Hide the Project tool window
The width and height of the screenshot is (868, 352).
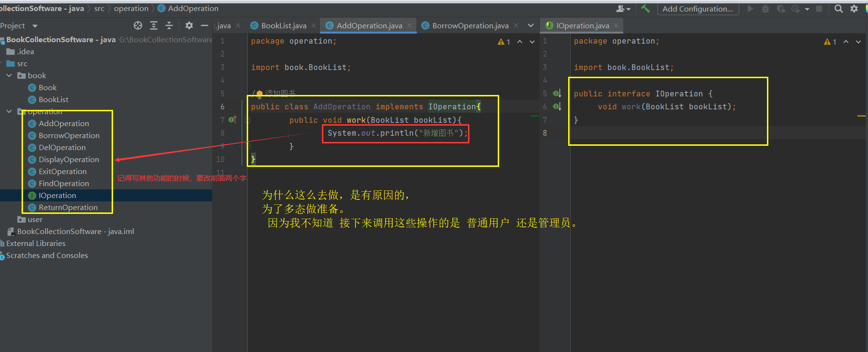205,25
